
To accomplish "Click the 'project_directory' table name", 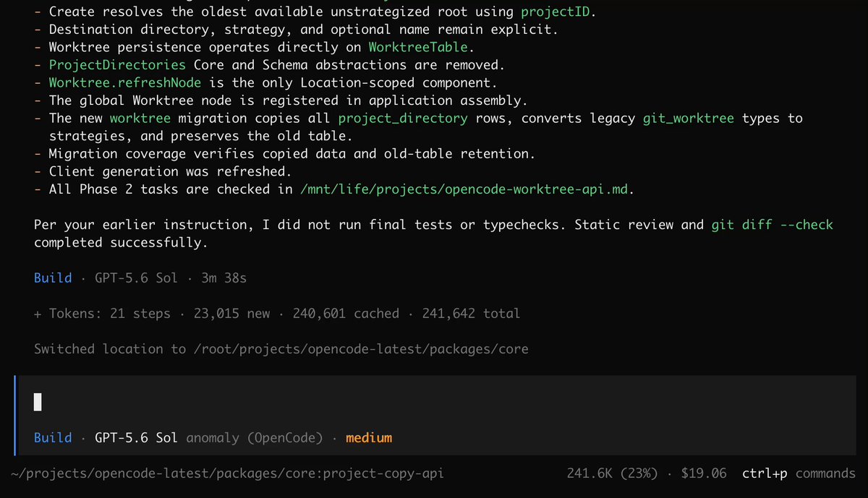I will click(x=403, y=119).
